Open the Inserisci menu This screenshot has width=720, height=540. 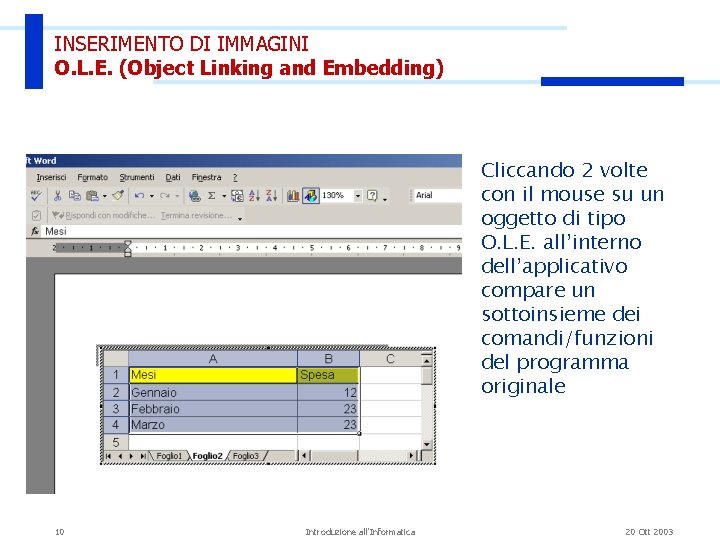pos(51,177)
